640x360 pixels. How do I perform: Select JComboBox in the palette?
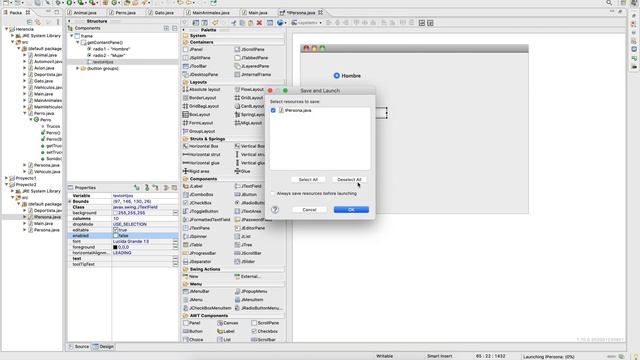(x=198, y=195)
